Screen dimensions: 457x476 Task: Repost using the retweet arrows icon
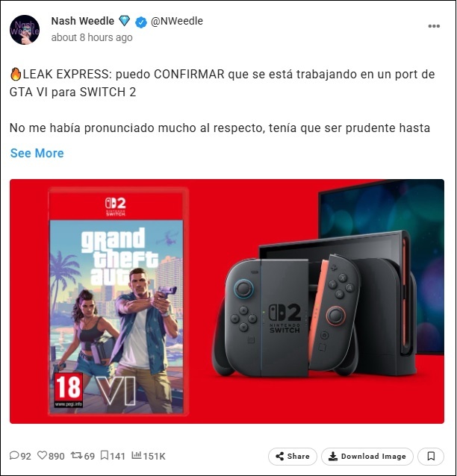pos(76,455)
